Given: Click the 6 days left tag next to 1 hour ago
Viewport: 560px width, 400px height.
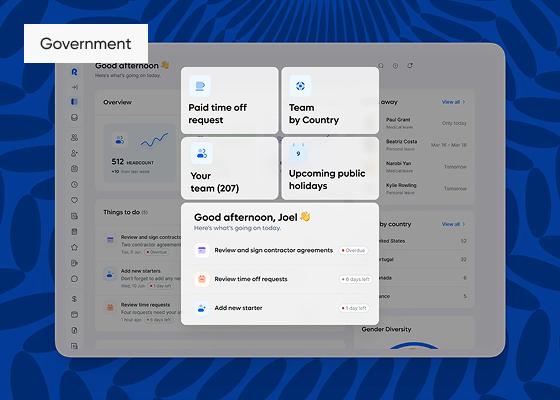Looking at the screenshot, I should pos(158,320).
